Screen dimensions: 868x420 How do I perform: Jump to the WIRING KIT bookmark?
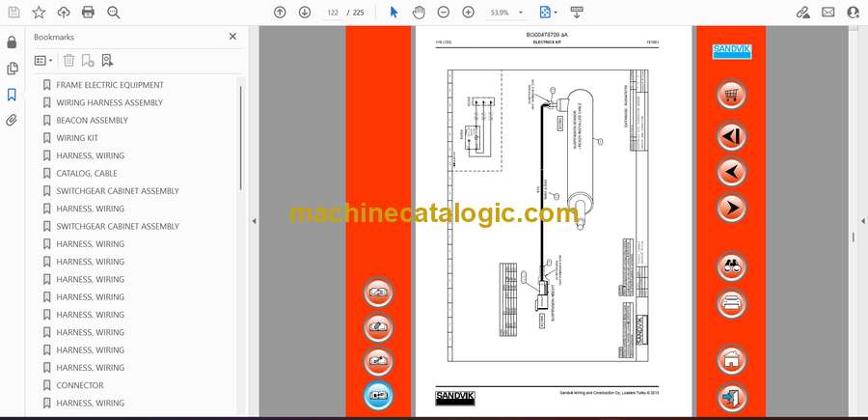(77, 138)
